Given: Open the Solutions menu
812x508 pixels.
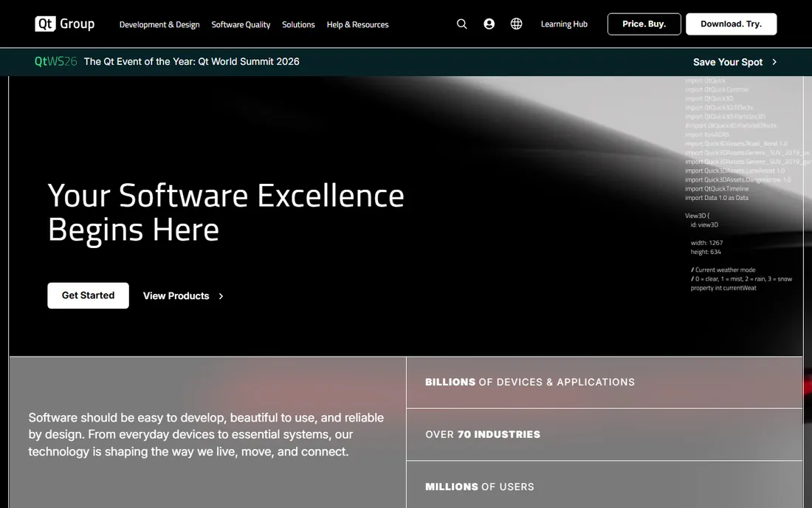Looking at the screenshot, I should (298, 24).
